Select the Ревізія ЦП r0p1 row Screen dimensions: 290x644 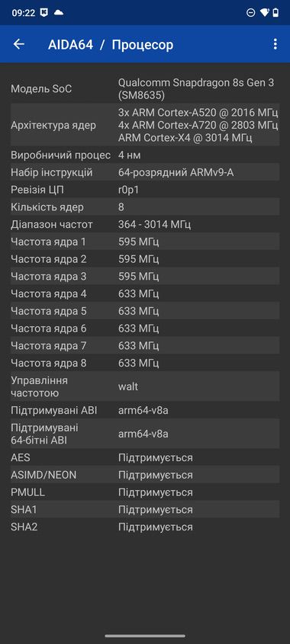pos(145,190)
